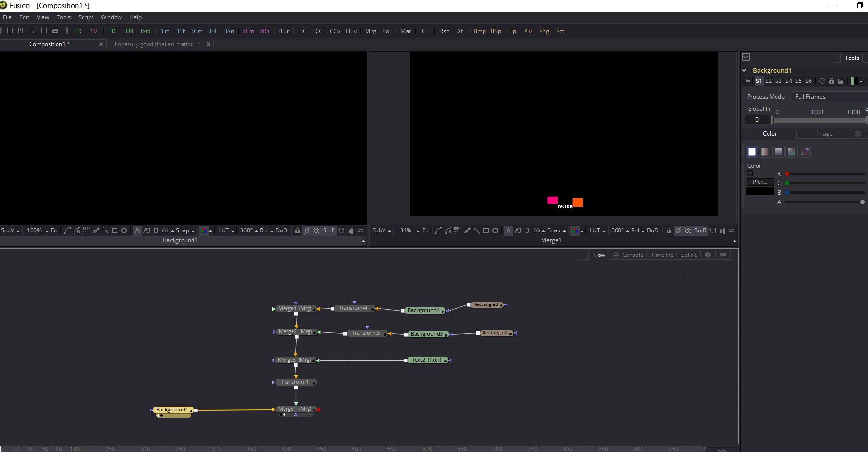Open 34% zoom dropdown in right viewer
This screenshot has height=452, width=868.
coord(409,230)
